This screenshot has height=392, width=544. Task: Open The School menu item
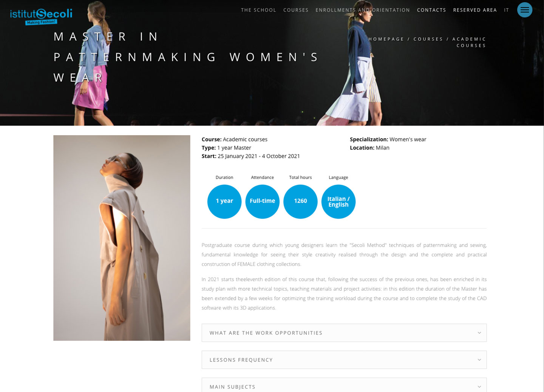(259, 10)
